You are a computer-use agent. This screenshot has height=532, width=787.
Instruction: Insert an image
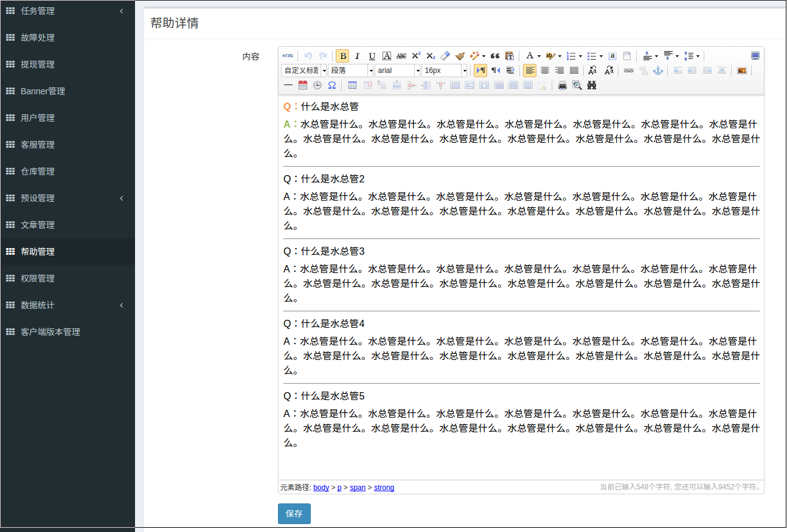point(741,71)
